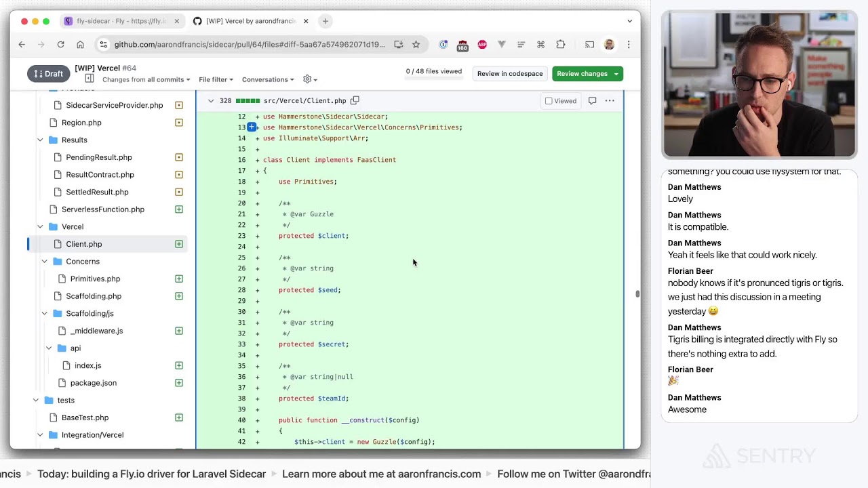868x488 pixels.
Task: Select the [WIP] Vercel browser tab
Action: click(x=250, y=21)
